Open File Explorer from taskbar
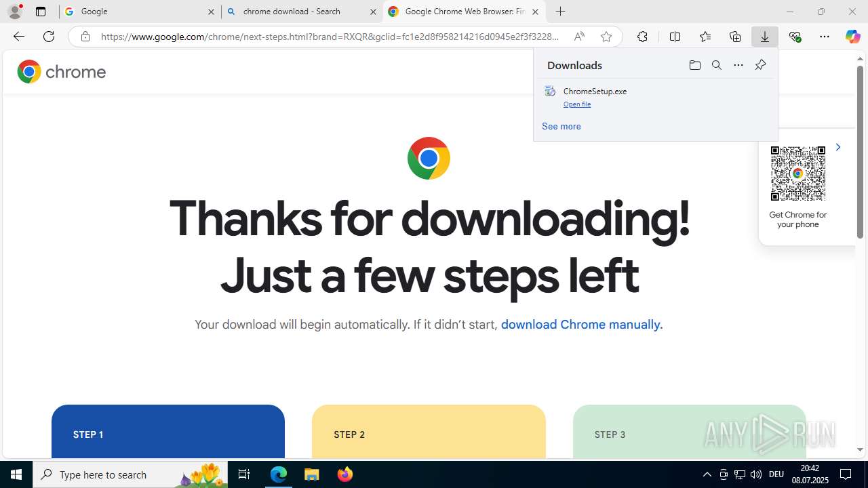Screen dimensions: 868x488 point(311,474)
